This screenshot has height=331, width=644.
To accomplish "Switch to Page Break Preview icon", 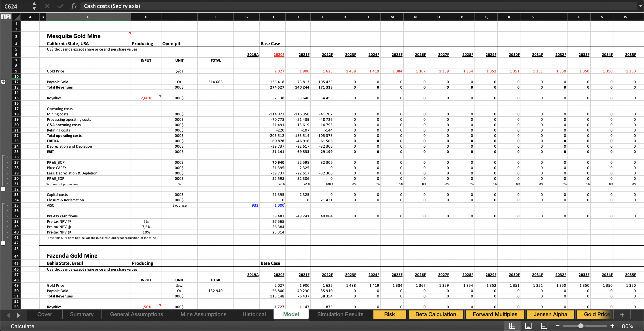I will 544,326.
